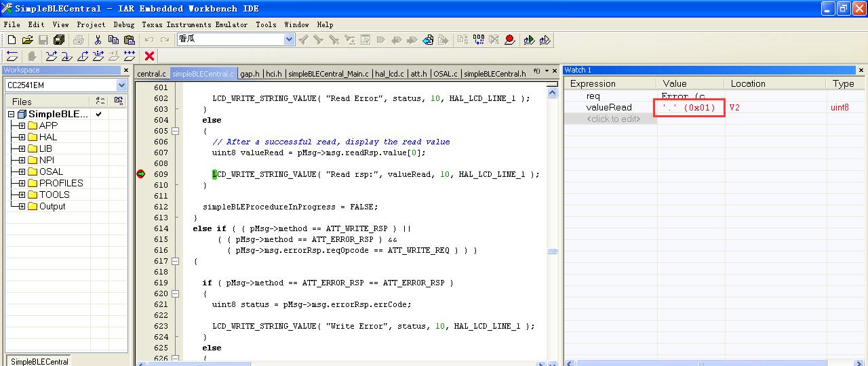Expand the PROFILES folder
Image resolution: width=868 pixels, height=366 pixels.
(x=22, y=183)
